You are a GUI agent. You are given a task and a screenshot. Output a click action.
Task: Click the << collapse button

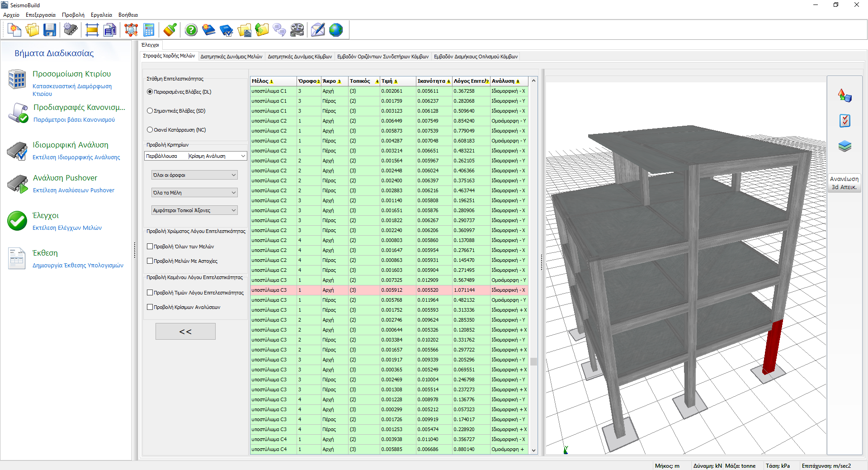pos(185,332)
